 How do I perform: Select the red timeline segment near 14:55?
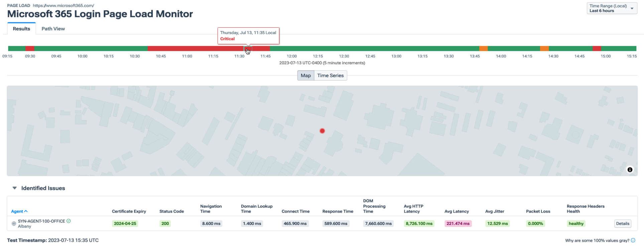(x=597, y=49)
